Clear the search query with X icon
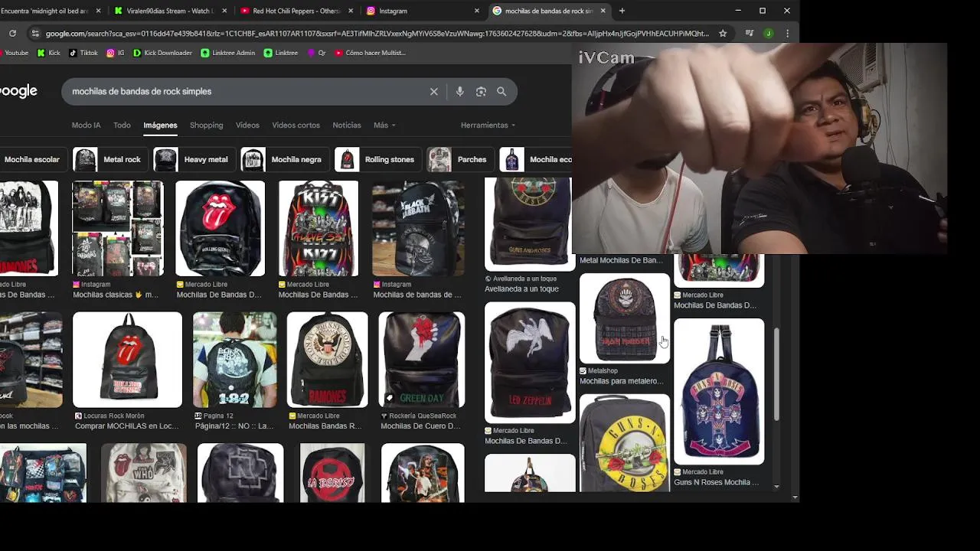 (x=434, y=91)
